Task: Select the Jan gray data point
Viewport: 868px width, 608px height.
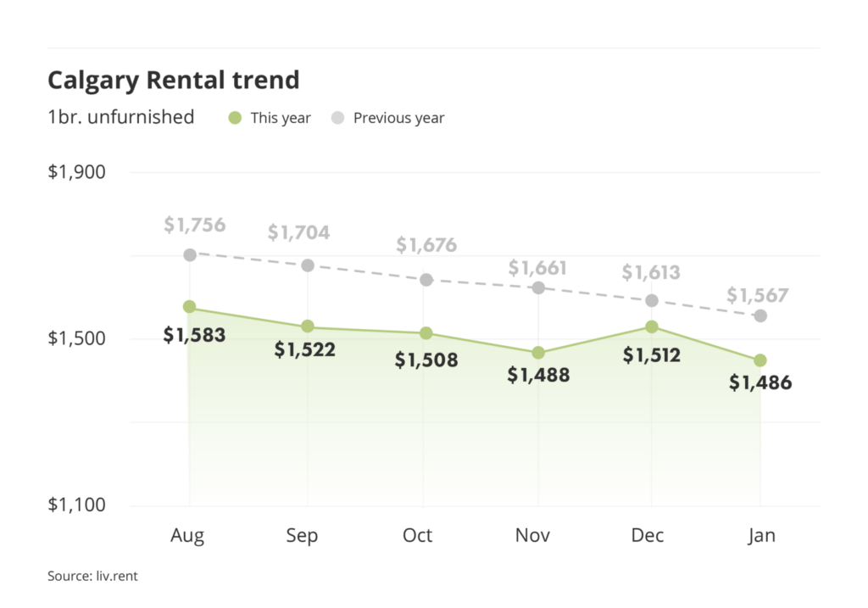Action: [x=760, y=316]
